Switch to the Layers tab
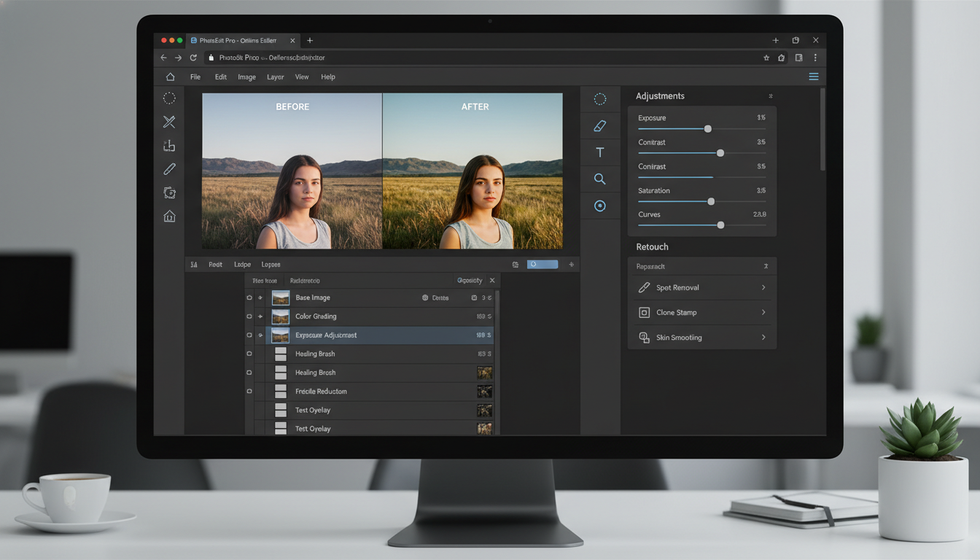The width and height of the screenshot is (980, 560). pos(271,264)
